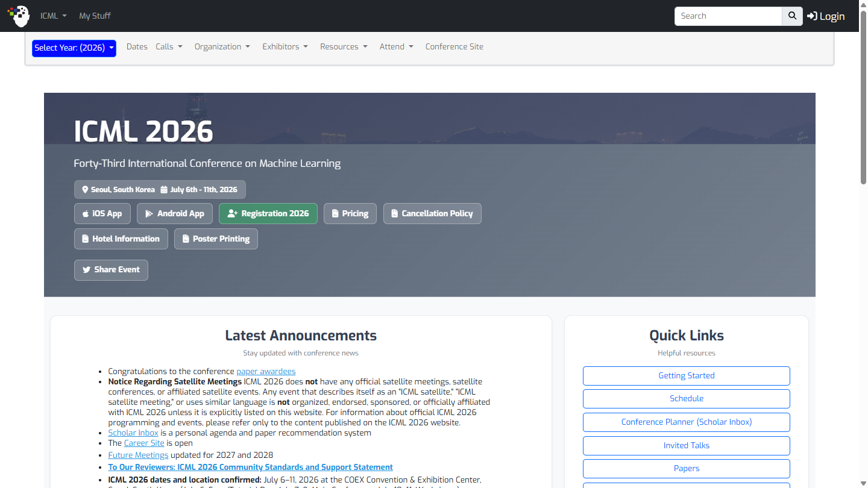Click the Seoul location and dates badge
Image resolution: width=868 pixels, height=488 pixels.
160,189
